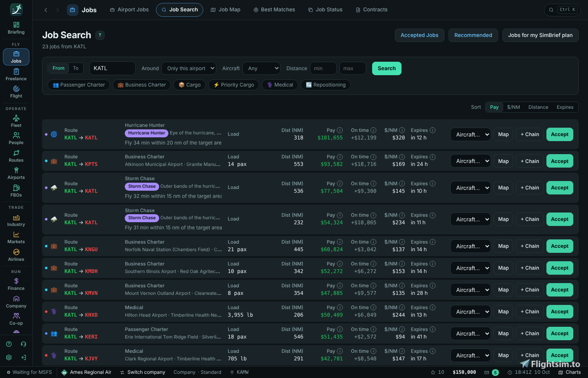Open Aircraft dropdown for KATL to KPTS job
Screen dimensions: 588x378
point(470,161)
